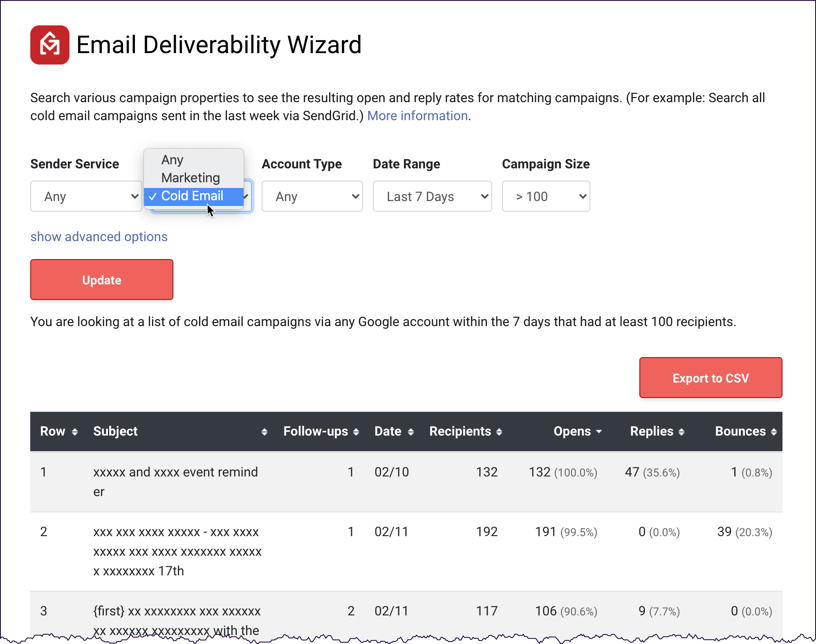Select Any in the open dropdown list
The height and width of the screenshot is (644, 816).
point(194,160)
